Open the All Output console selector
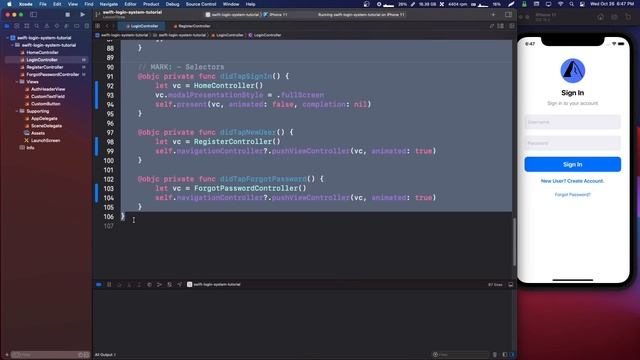This screenshot has width=640, height=360. [x=105, y=355]
